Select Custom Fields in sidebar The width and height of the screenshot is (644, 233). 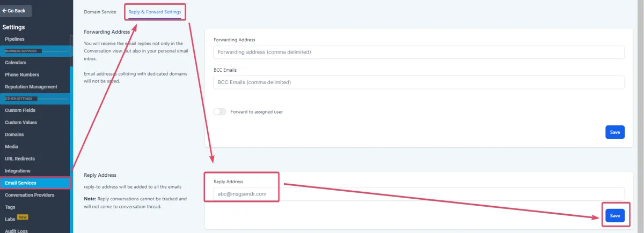tap(20, 110)
